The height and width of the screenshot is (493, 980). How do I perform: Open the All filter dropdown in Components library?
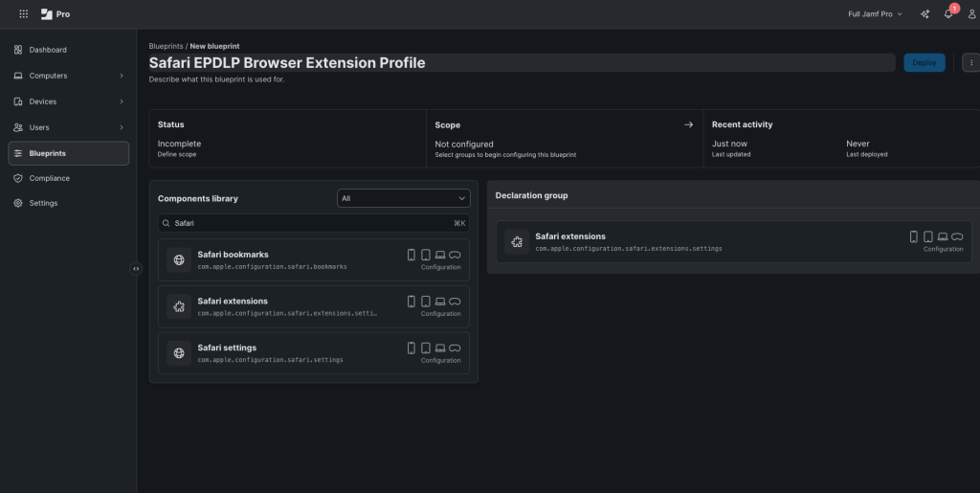404,198
